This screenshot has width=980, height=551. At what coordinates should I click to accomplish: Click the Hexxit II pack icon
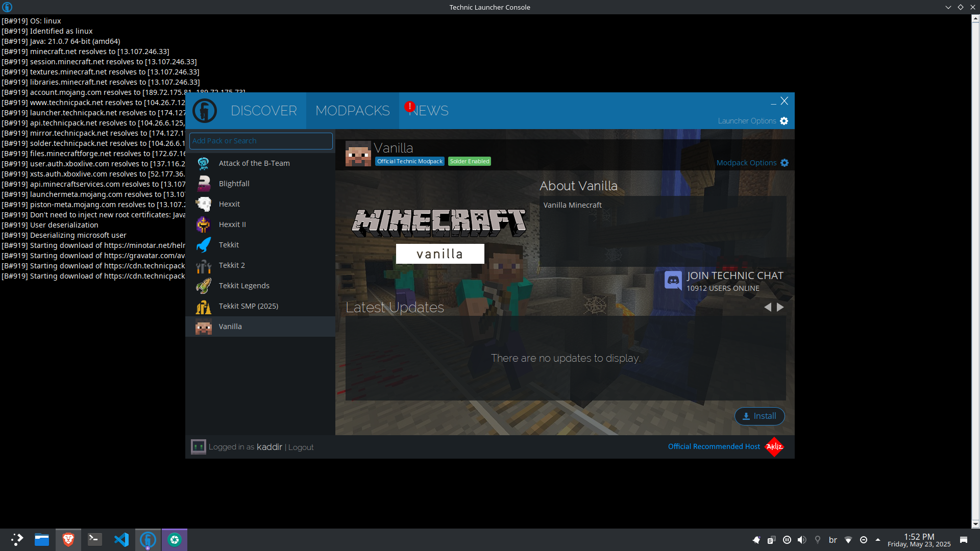click(204, 224)
